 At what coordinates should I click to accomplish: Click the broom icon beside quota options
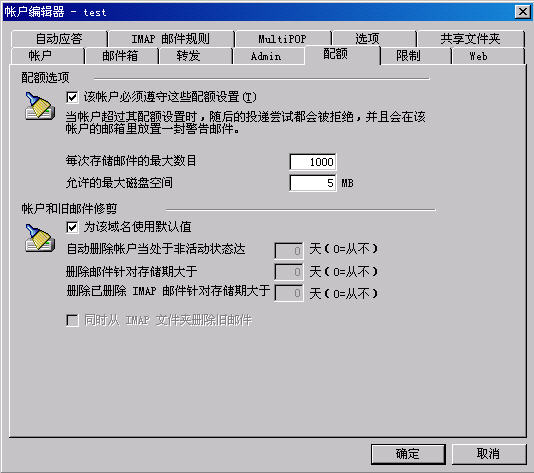pyautogui.click(x=40, y=106)
